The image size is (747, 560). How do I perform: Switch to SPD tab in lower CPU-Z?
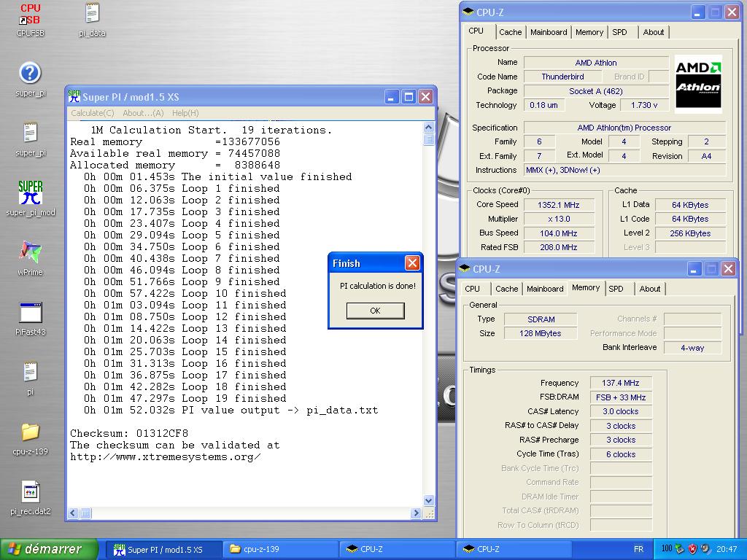coord(616,289)
